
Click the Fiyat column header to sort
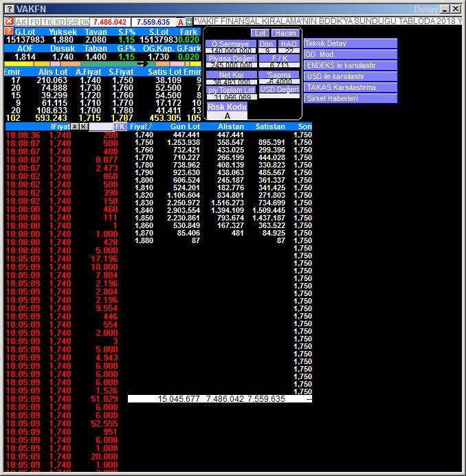coord(141,126)
